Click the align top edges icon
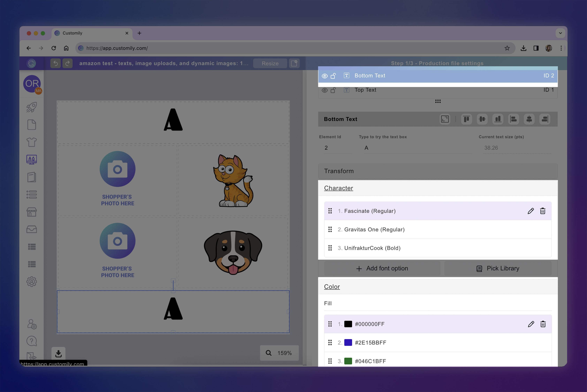This screenshot has height=392, width=587. [x=466, y=119]
